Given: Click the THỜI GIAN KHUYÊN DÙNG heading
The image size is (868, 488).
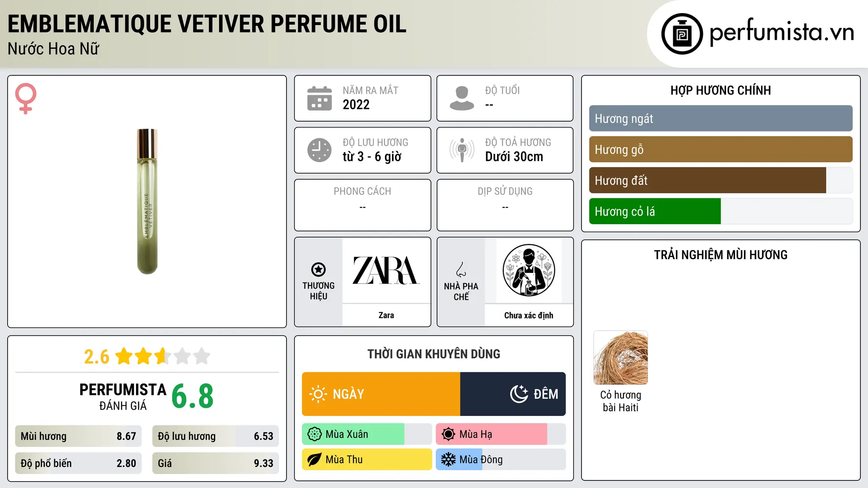Looking at the screenshot, I should click(x=434, y=354).
